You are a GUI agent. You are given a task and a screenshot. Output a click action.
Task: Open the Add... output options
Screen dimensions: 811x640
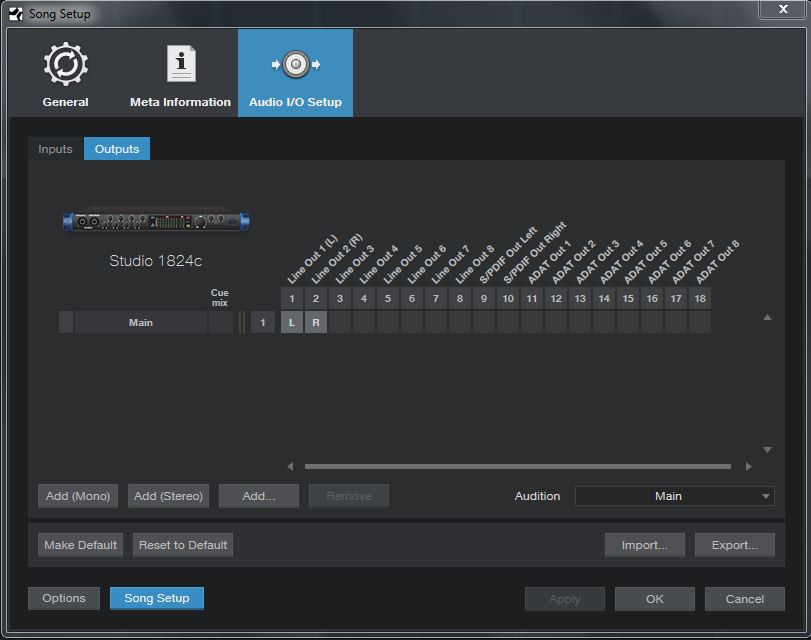tap(259, 496)
